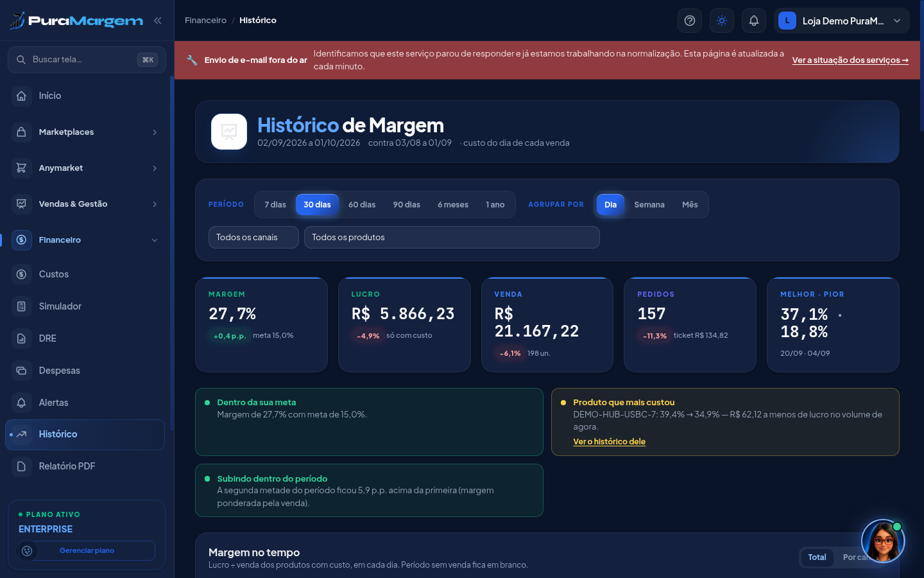The height and width of the screenshot is (578, 924).
Task: Open the assistant avatar chat bubble
Action: pyautogui.click(x=883, y=541)
